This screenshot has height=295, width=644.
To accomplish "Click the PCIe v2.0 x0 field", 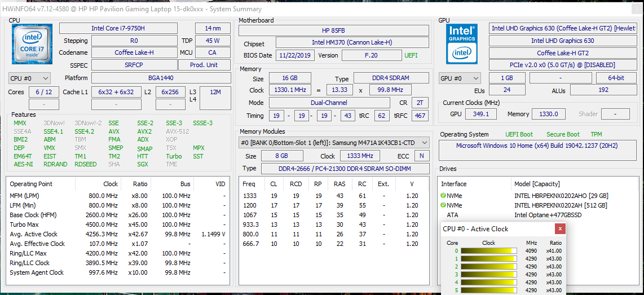I will [x=563, y=65].
